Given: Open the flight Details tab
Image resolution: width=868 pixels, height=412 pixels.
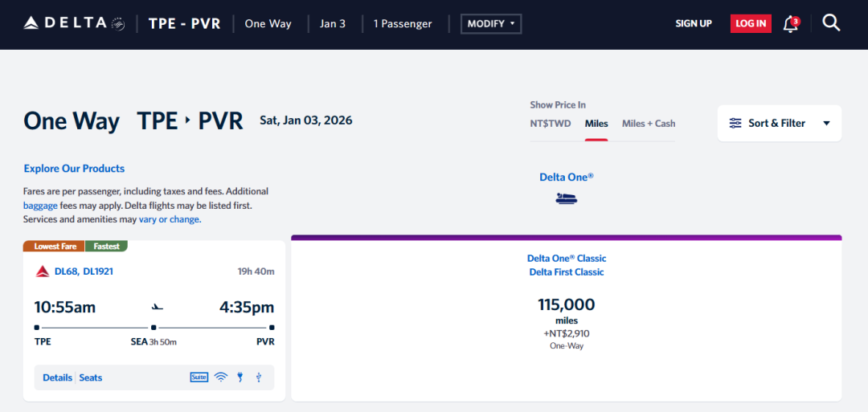Looking at the screenshot, I should tap(57, 377).
